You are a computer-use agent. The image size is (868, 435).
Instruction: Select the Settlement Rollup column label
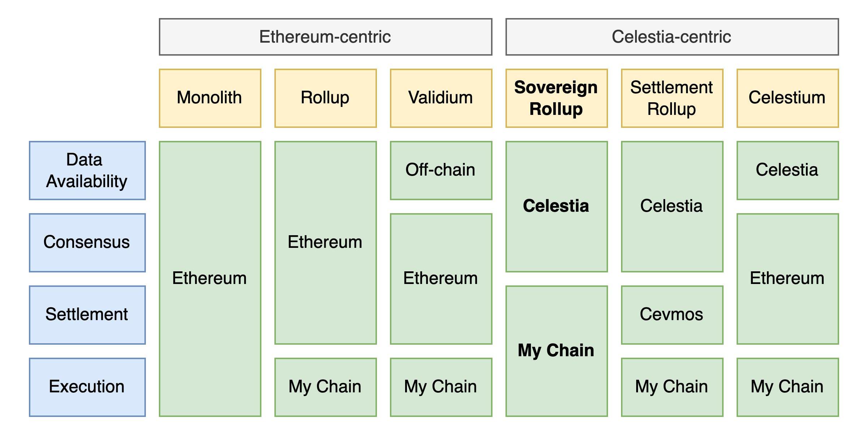pyautogui.click(x=672, y=98)
